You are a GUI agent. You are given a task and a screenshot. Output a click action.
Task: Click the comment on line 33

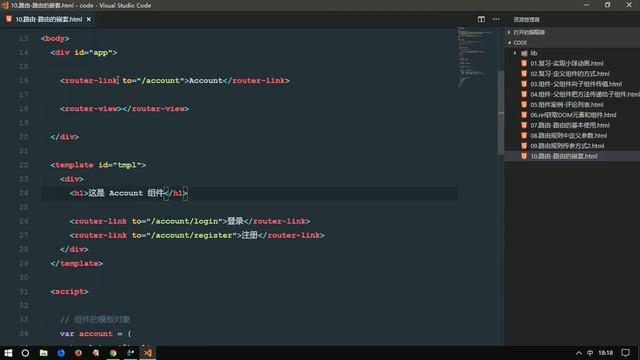[95, 320]
